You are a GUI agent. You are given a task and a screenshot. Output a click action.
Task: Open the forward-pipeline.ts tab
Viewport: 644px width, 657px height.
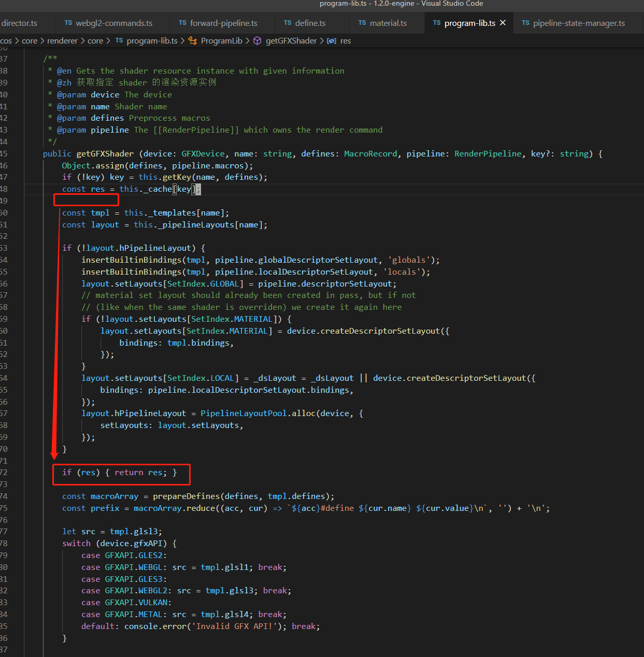(223, 23)
